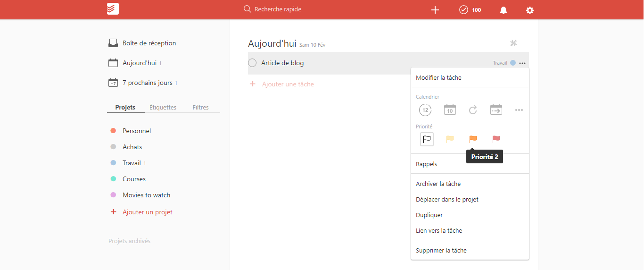Image resolution: width=644 pixels, height=270 pixels.
Task: Open quick add task plus icon
Action: point(435,10)
